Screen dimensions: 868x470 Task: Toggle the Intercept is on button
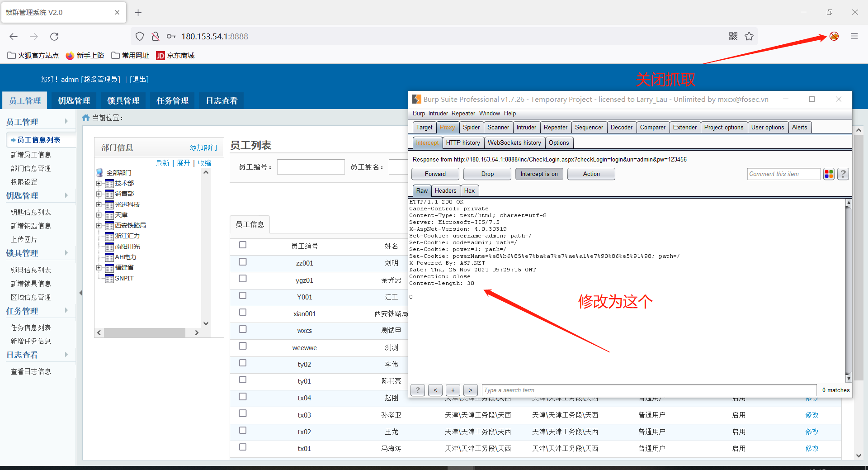[x=539, y=174]
